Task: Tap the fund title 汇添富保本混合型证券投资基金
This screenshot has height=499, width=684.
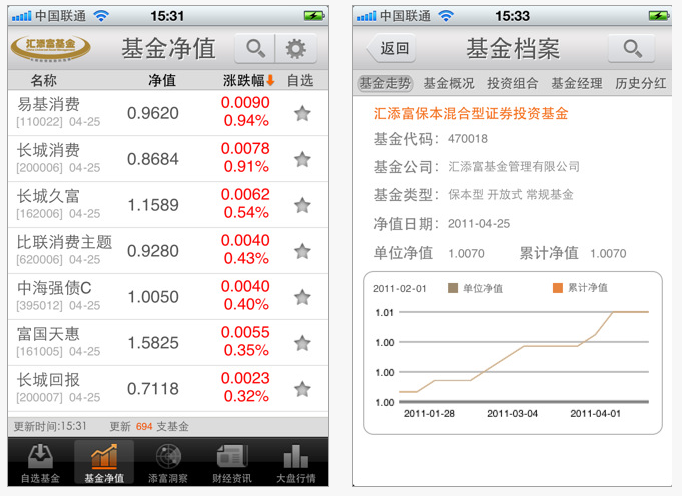Action: pos(471,113)
